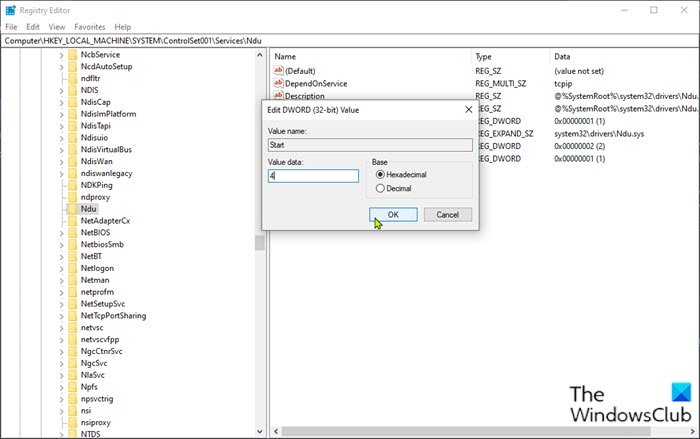The width and height of the screenshot is (700, 439).
Task: Click the NDKPing folder icon
Action: point(73,185)
